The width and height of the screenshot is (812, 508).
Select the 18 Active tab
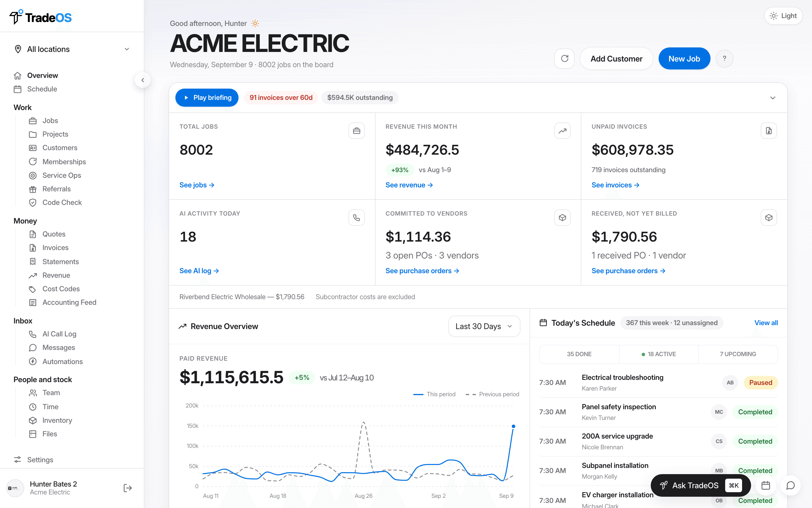tap(659, 354)
